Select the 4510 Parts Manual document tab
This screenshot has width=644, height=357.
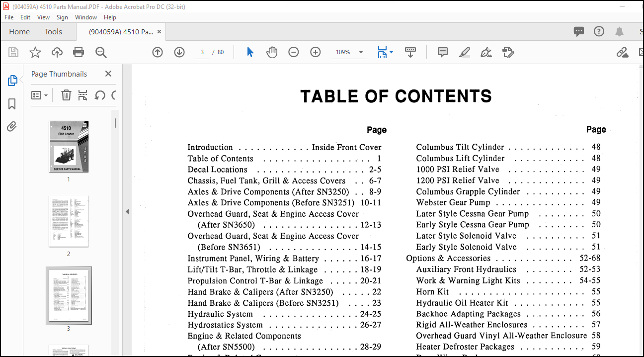point(121,32)
